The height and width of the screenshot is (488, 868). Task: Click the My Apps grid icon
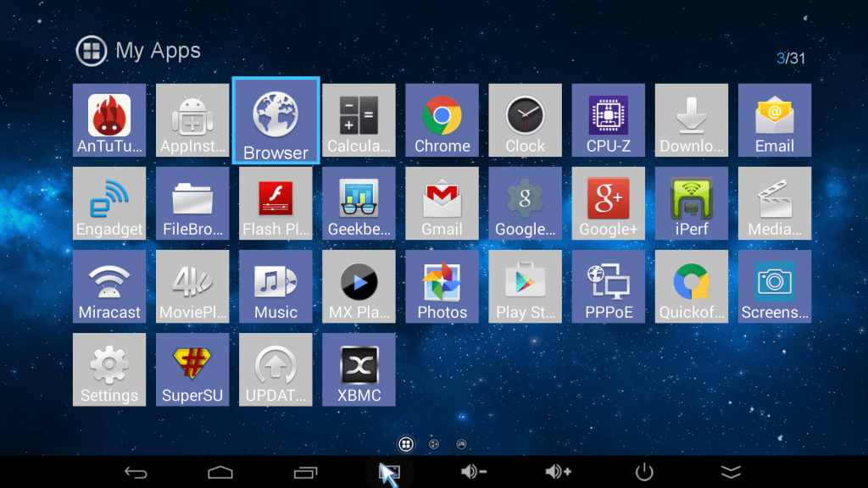(x=92, y=51)
